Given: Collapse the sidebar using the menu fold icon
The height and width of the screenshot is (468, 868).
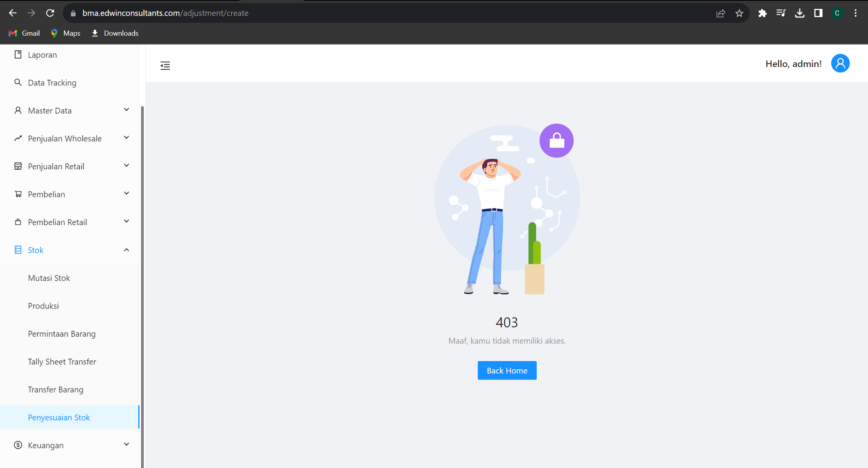Looking at the screenshot, I should point(165,65).
